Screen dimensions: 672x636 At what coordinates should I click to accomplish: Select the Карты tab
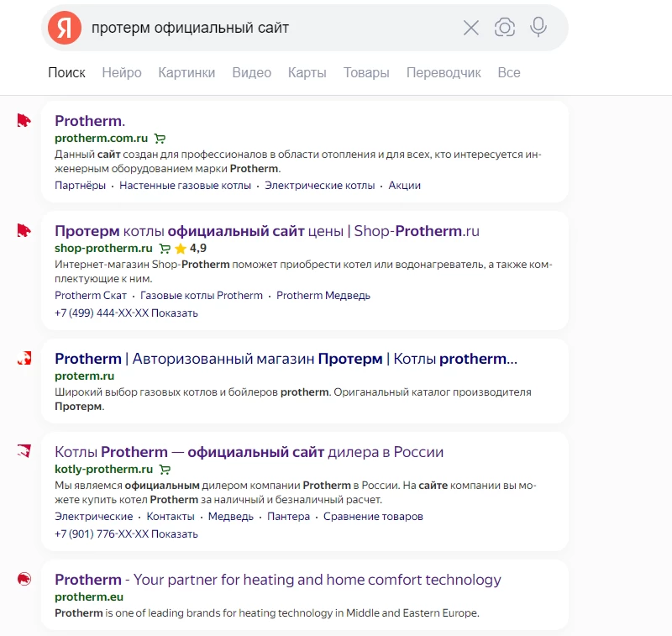(x=307, y=73)
